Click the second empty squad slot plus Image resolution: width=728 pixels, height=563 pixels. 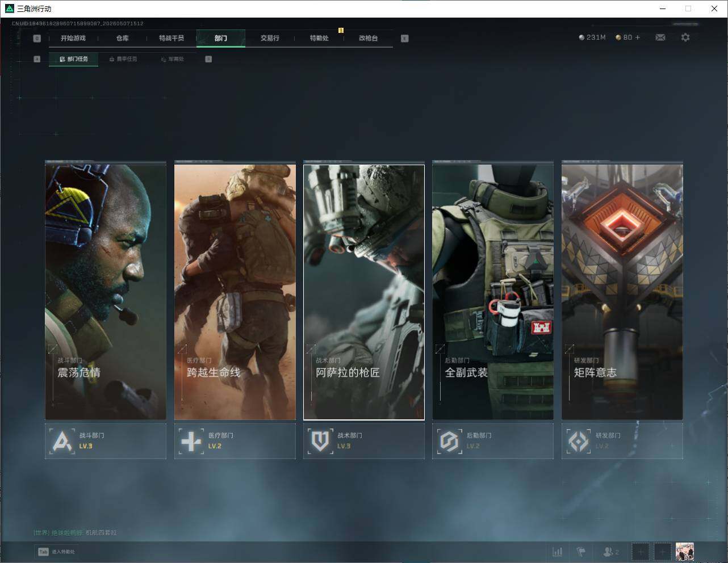click(662, 551)
